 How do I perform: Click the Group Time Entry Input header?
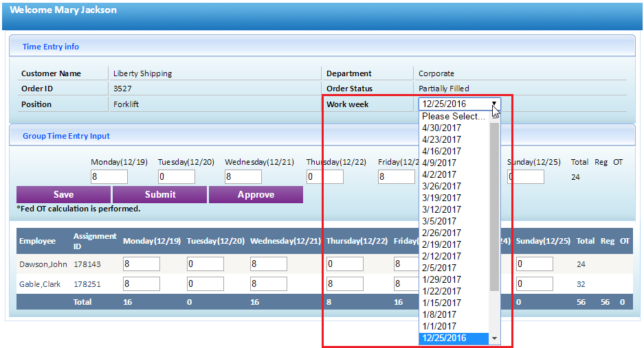(66, 136)
